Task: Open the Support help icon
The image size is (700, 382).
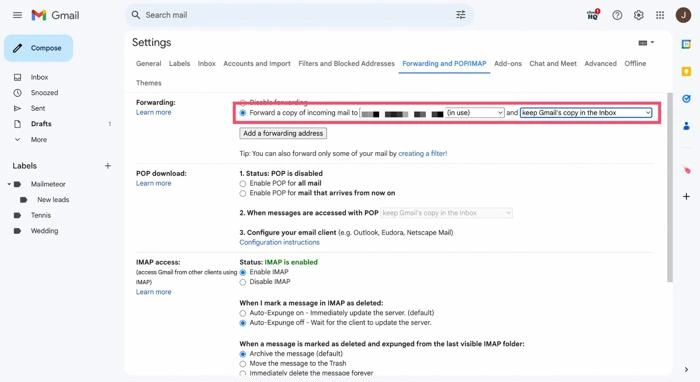Action: coord(617,15)
